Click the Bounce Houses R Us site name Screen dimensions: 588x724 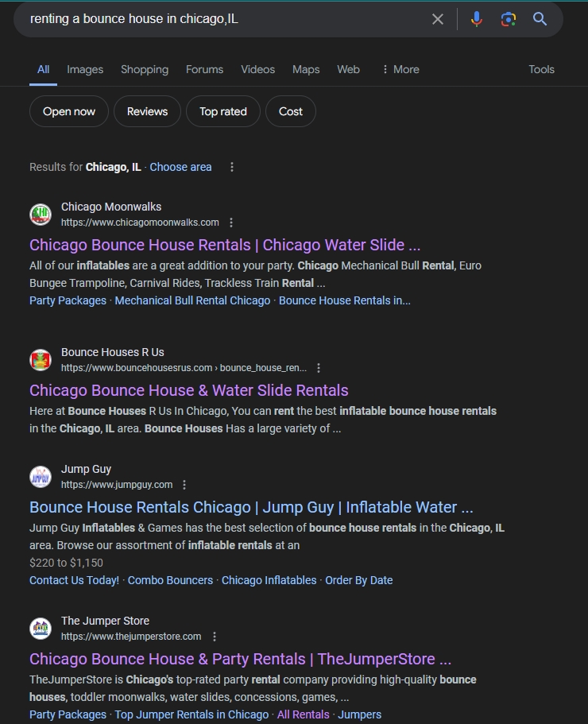point(113,352)
